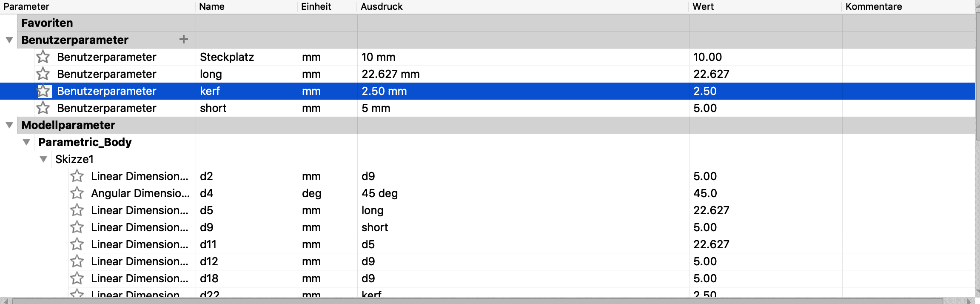Add a new user parameter with plus icon
Image resolution: width=980 pixels, height=304 pixels.
[x=184, y=40]
